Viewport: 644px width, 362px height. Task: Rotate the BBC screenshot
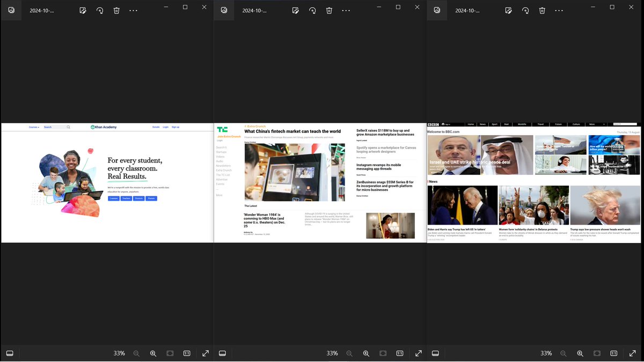click(525, 10)
